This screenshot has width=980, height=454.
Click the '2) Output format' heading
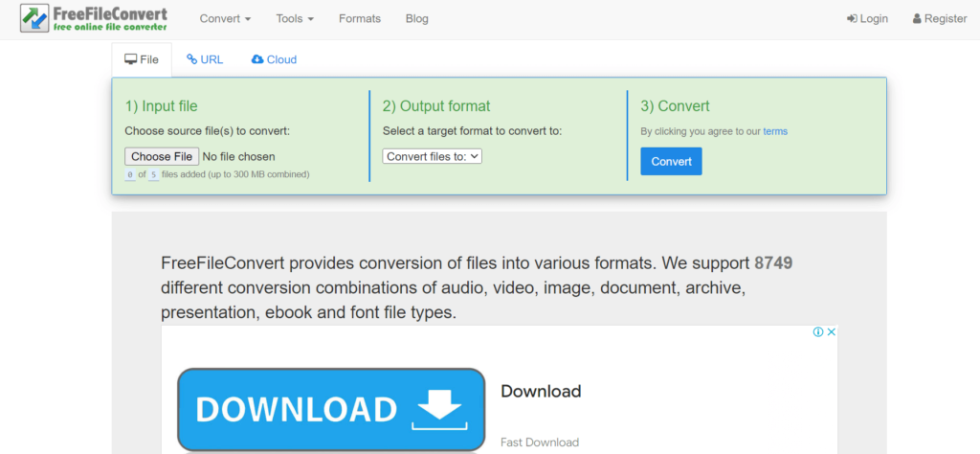coord(436,106)
